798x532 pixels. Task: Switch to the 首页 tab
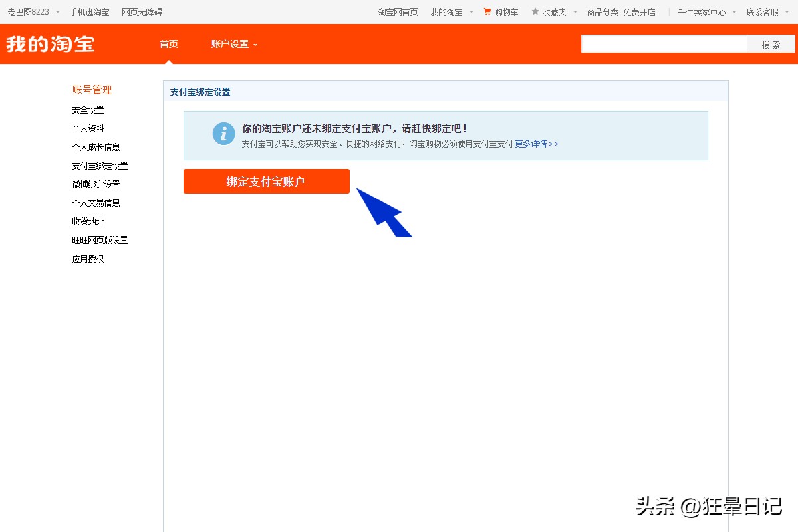click(168, 44)
